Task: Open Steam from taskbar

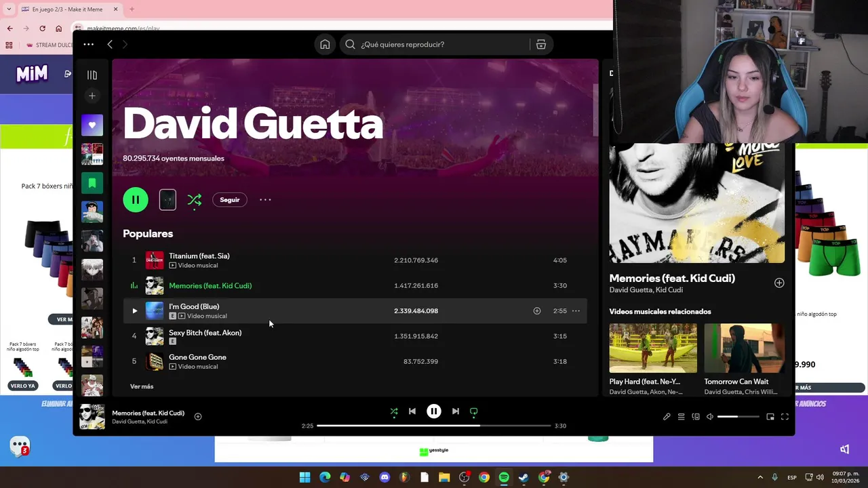Action: coord(524,477)
